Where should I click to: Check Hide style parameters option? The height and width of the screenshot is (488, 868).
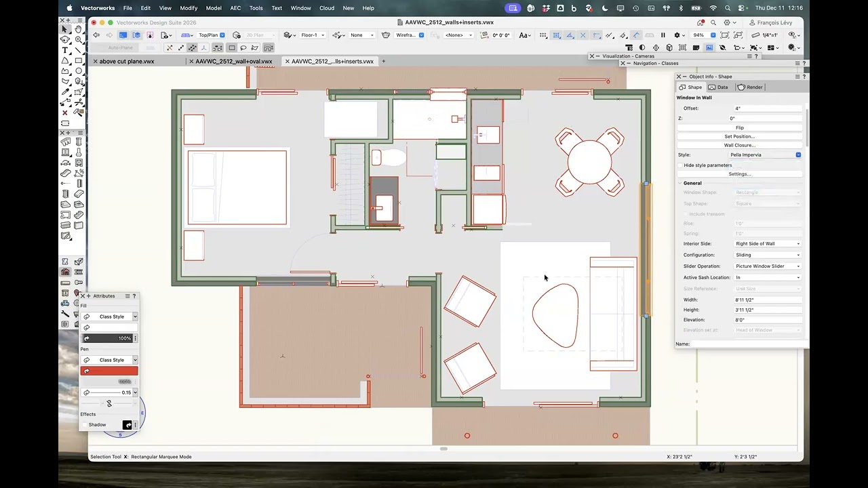[x=680, y=165]
